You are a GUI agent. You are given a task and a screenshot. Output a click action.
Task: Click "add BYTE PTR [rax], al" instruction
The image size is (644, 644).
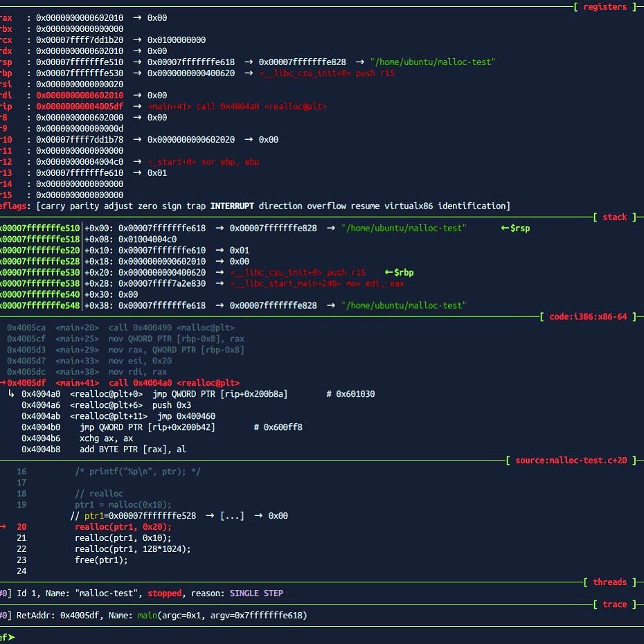click(x=133, y=449)
